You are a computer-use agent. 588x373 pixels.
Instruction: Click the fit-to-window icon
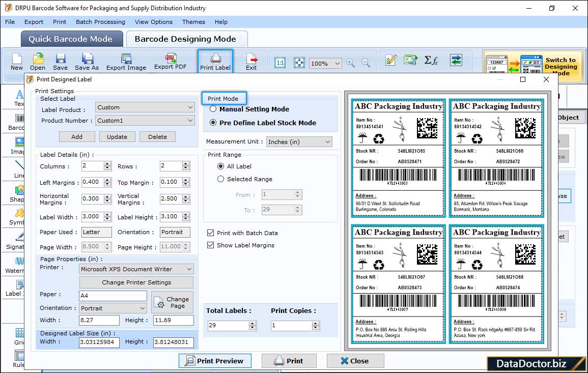(299, 63)
